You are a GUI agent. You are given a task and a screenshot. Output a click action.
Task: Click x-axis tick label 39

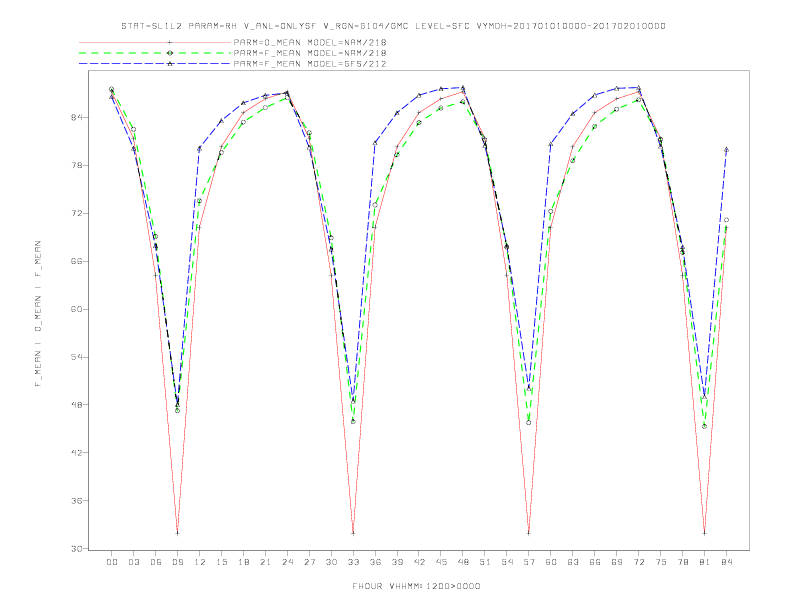pos(397,562)
